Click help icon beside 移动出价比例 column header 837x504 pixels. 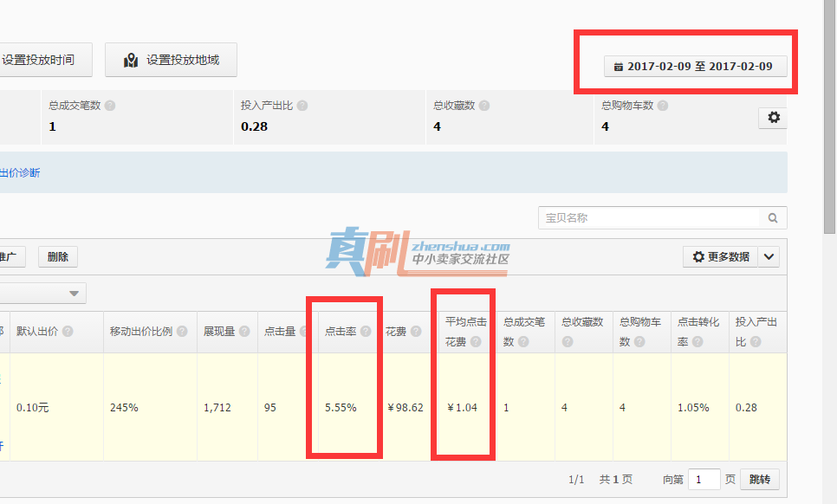pos(182,331)
